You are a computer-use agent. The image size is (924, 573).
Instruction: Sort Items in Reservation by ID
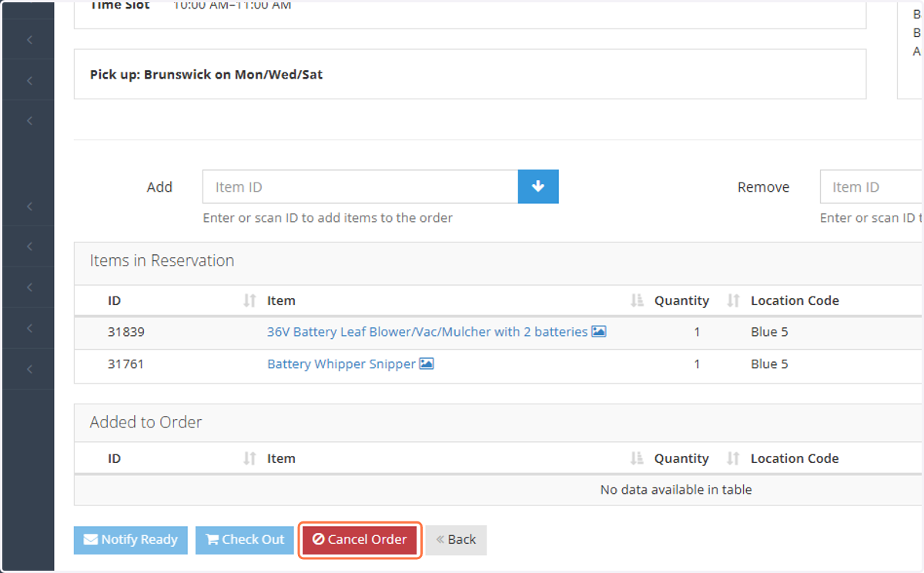click(x=249, y=300)
